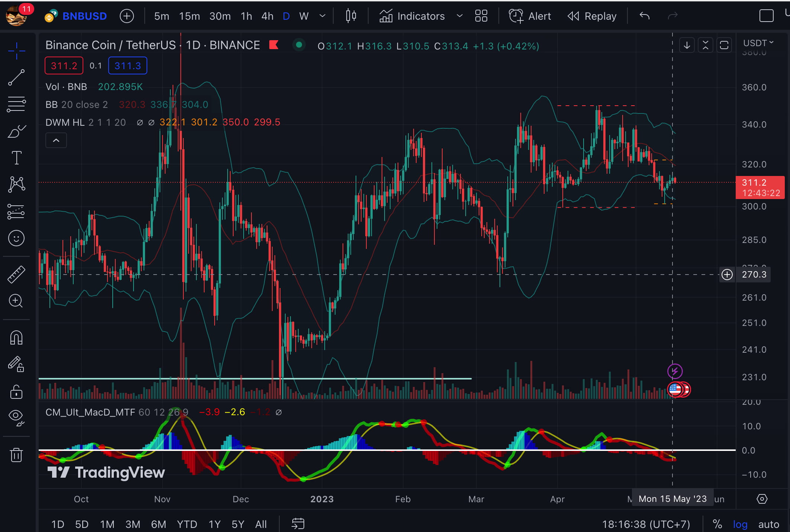Switch to the 1h timeframe

(246, 16)
